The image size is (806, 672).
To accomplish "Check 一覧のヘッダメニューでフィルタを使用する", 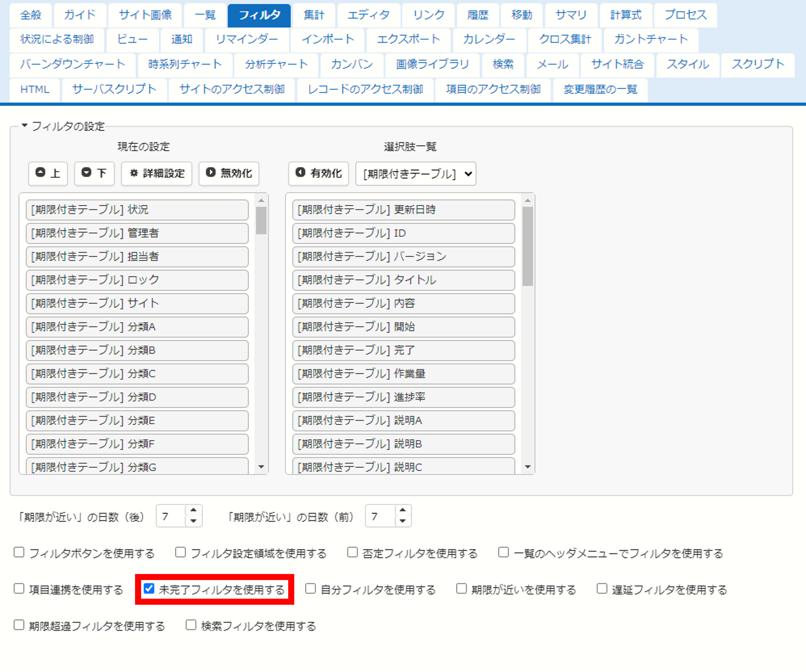I will pyautogui.click(x=503, y=553).
